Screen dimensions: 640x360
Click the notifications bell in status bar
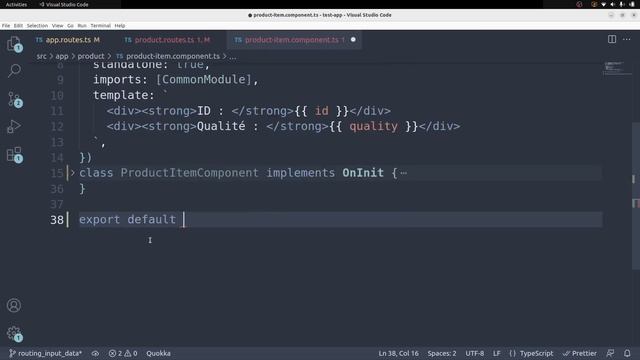627,353
